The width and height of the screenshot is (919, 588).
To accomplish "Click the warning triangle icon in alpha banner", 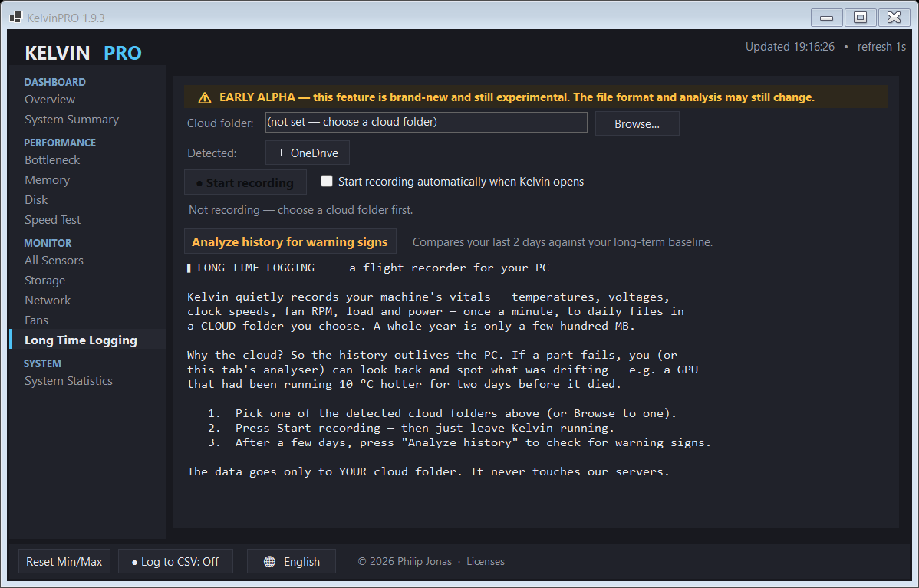I will click(205, 98).
